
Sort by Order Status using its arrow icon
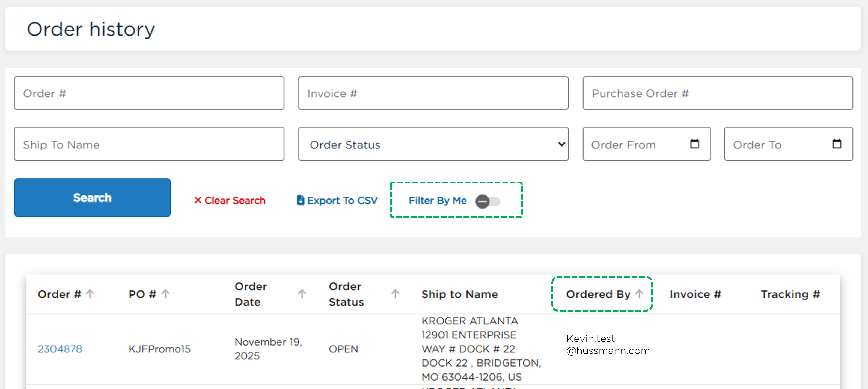tap(395, 294)
